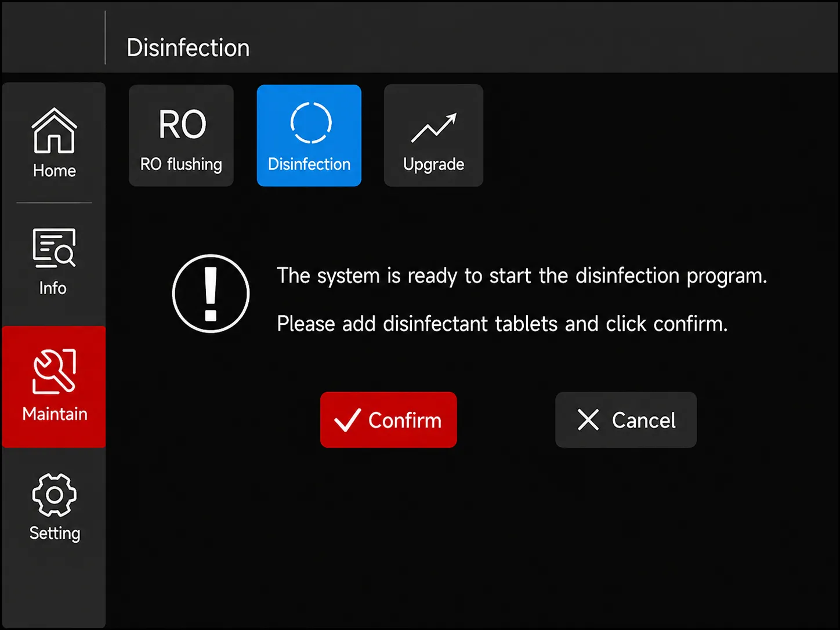
Task: Click the 'Please add disinfectant tablets' text
Action: [502, 324]
